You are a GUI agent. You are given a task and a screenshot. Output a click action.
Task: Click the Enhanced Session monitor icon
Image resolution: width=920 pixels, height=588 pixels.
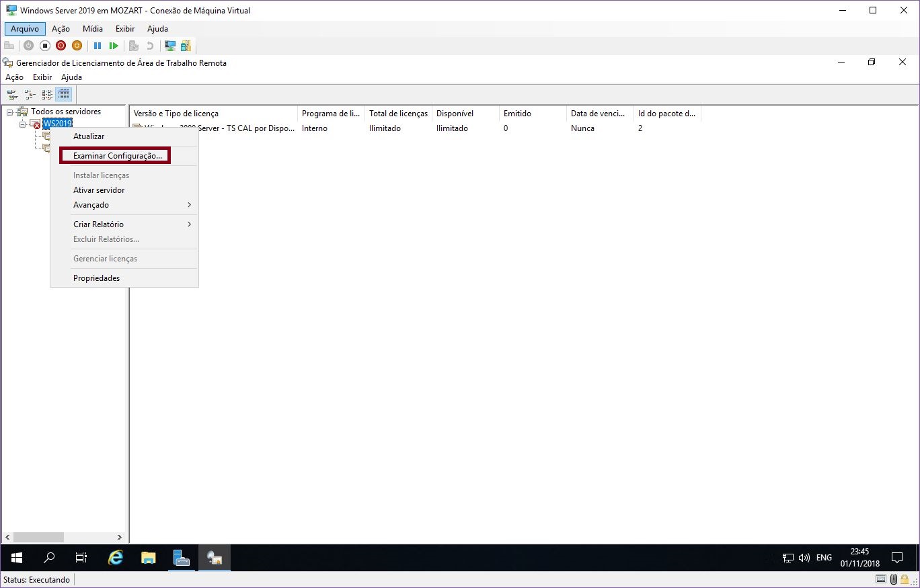click(x=170, y=46)
